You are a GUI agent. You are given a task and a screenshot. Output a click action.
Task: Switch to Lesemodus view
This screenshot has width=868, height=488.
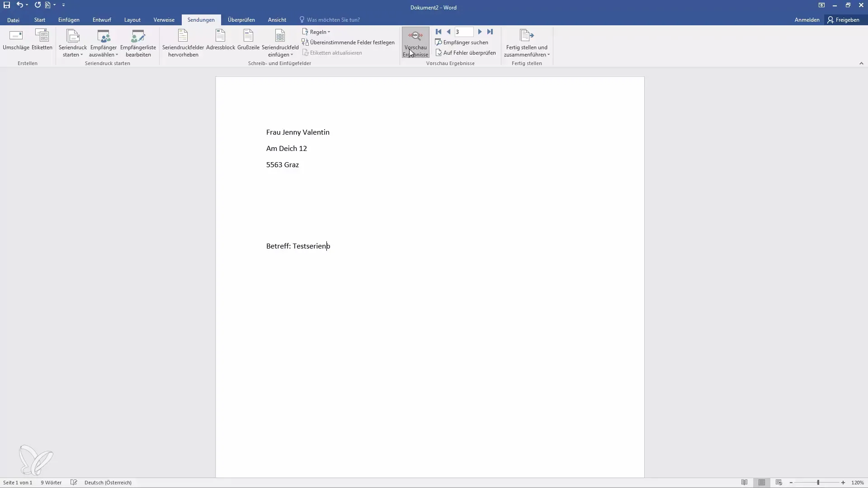(744, 483)
